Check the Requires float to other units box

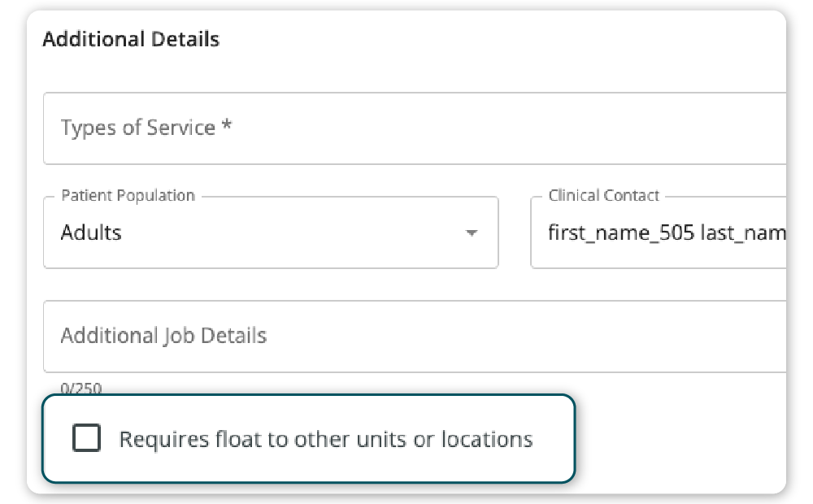pyautogui.click(x=86, y=439)
